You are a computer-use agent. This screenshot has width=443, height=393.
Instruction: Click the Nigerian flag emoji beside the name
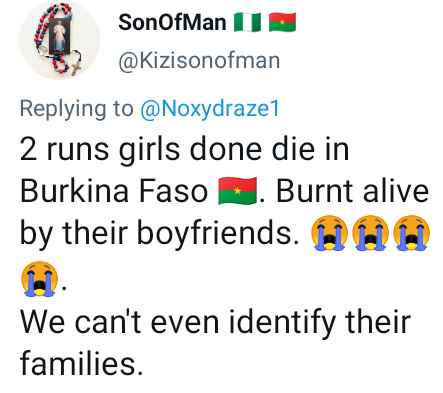point(247,22)
